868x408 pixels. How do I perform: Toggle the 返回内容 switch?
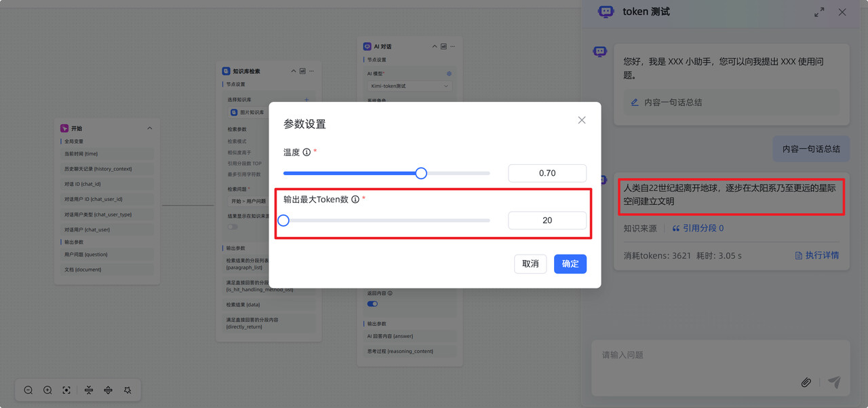[372, 303]
